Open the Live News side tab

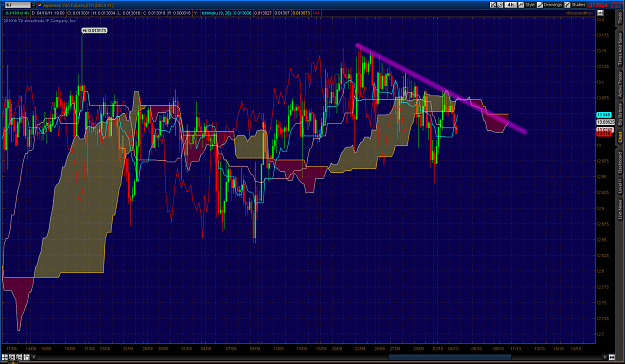pos(620,209)
